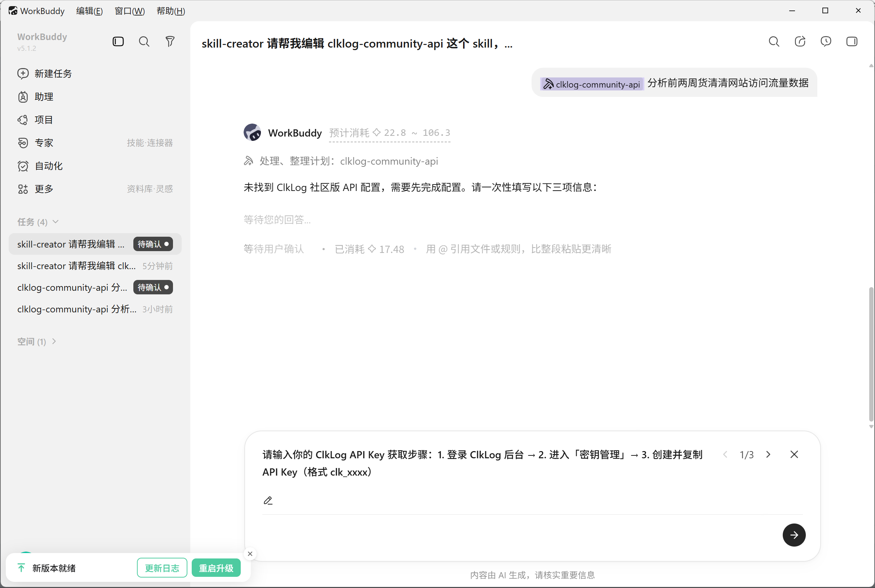Viewport: 875px width, 588px height.
Task: Maximize the WorkBuddy window
Action: 825,10
